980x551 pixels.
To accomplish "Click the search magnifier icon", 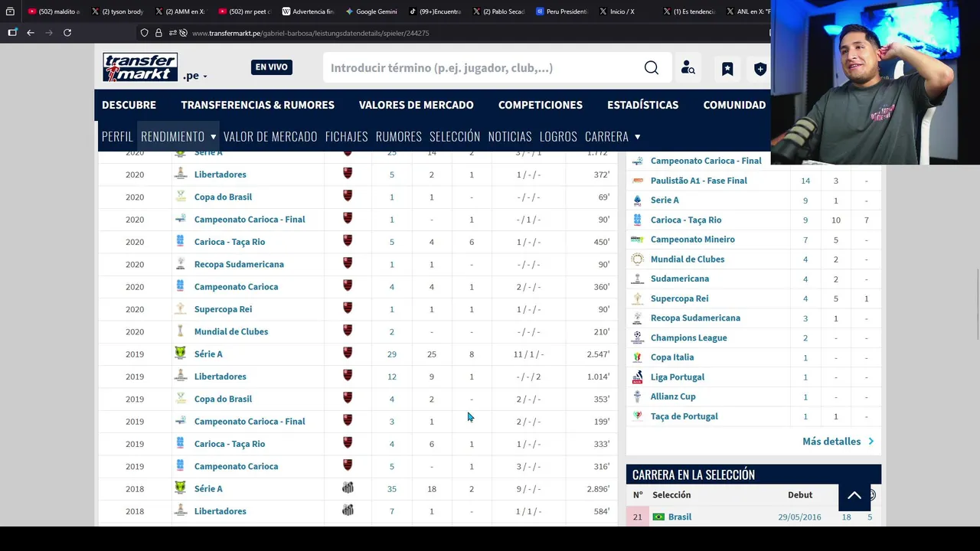I will [x=652, y=68].
